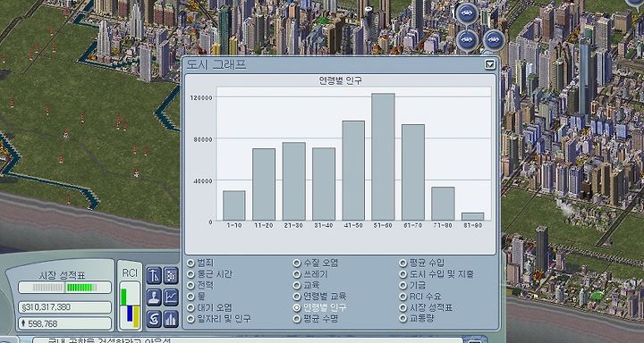644x343 pixels.
Task: Click the RCI label above the demand bars
Action: click(x=130, y=273)
